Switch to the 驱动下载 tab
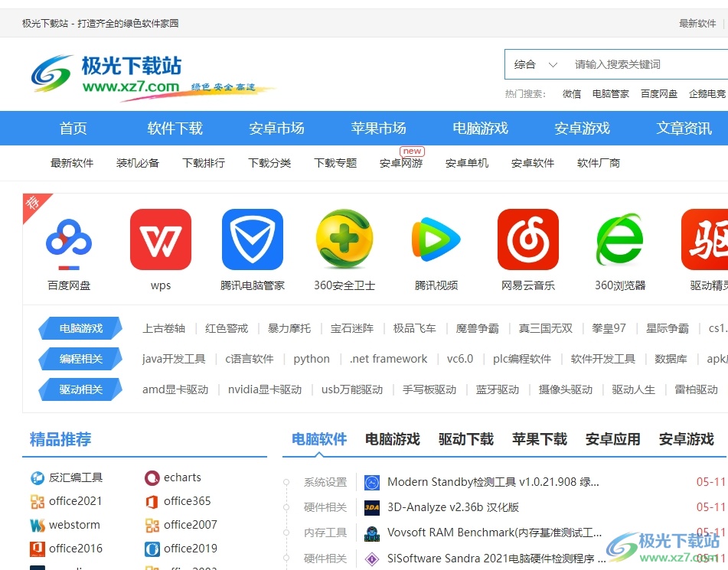The image size is (728, 570). coord(466,439)
